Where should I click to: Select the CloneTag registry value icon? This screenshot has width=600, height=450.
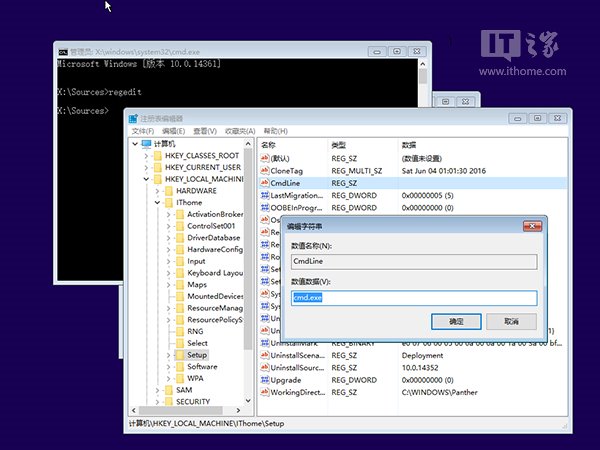pyautogui.click(x=265, y=171)
